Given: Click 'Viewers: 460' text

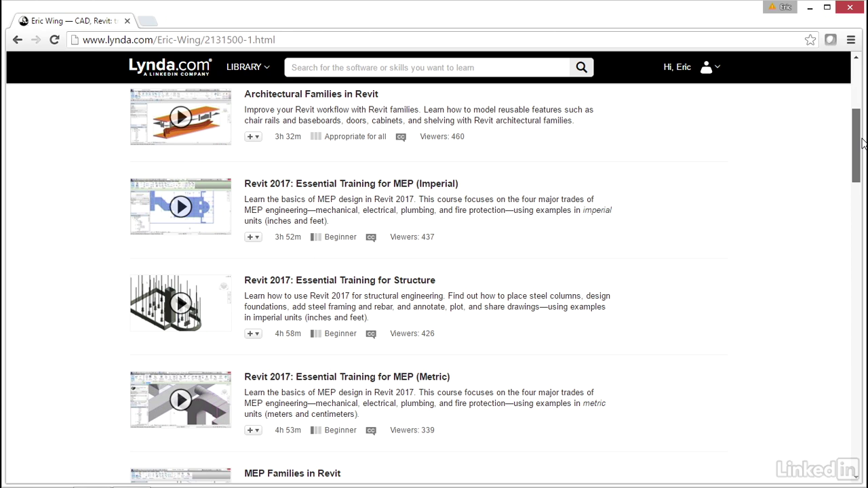Looking at the screenshot, I should (442, 136).
